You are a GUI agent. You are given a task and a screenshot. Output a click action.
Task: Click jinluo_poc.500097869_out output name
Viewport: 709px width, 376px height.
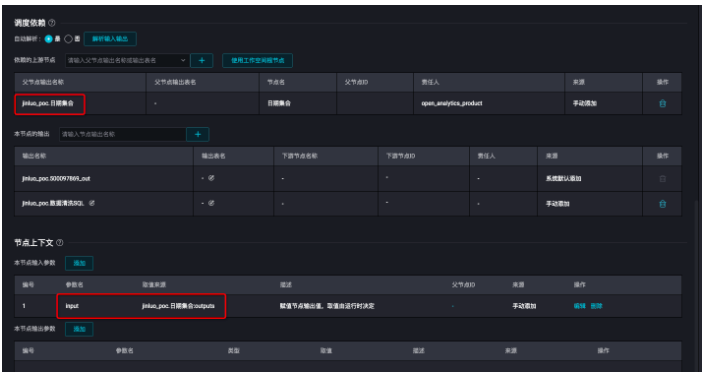(x=56, y=179)
